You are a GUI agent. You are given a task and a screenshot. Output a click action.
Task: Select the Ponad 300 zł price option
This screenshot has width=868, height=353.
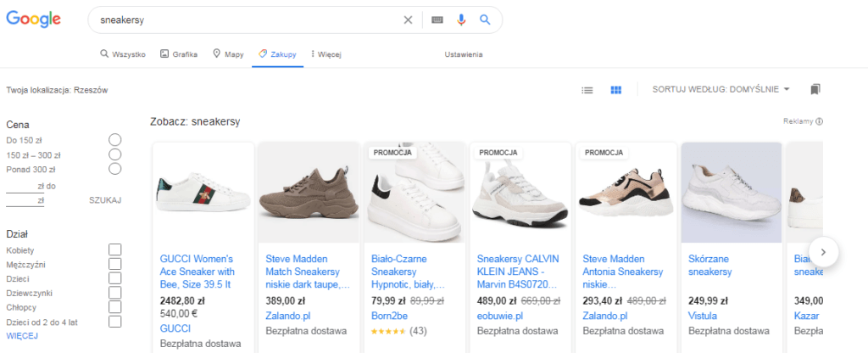(x=114, y=169)
